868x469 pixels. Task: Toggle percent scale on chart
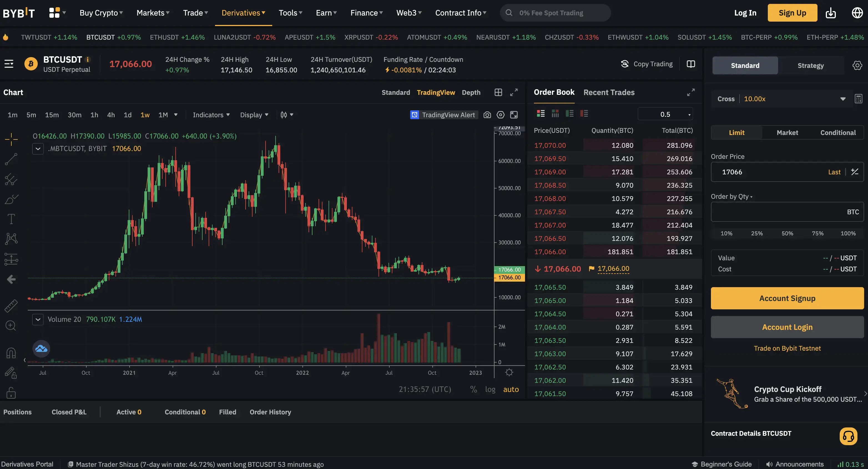(473, 389)
